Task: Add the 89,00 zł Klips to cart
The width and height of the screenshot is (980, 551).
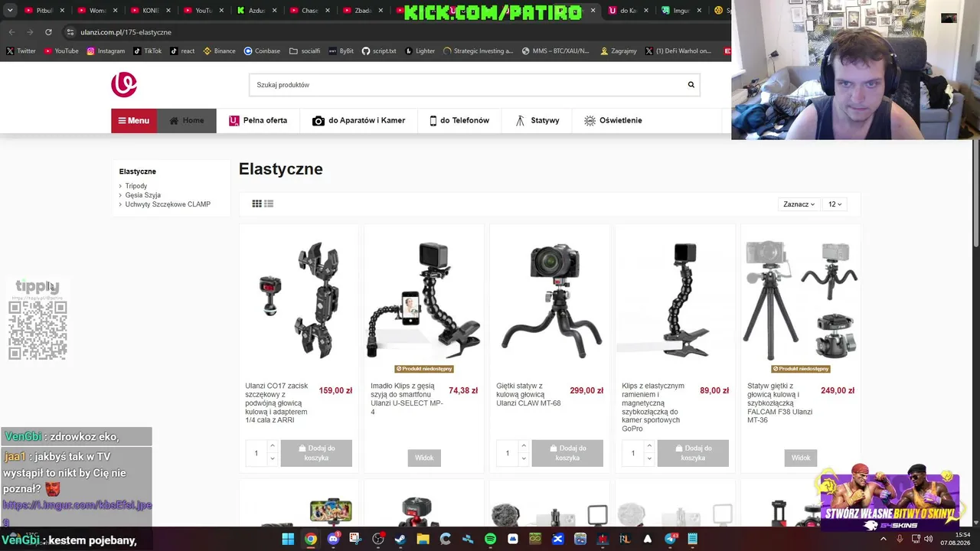Action: [693, 453]
